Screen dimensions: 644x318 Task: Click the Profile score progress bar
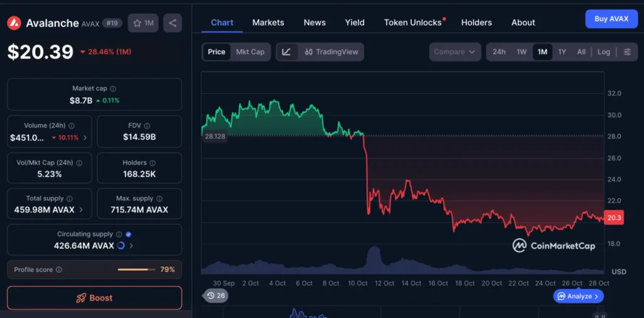[x=136, y=270]
